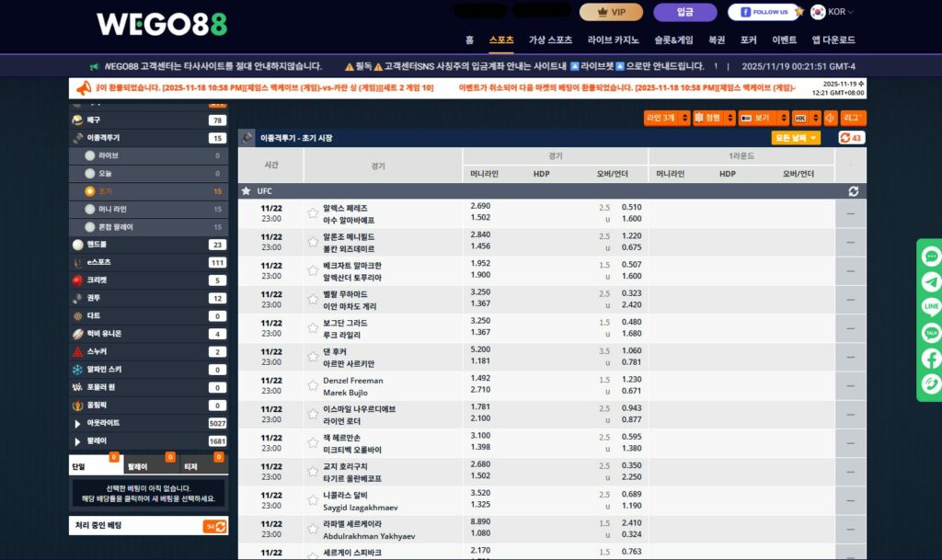Viewport: 942px width, 560px height.
Task: Favorite the 알렉스 페레즈 match with star icon
Action: pos(313,213)
